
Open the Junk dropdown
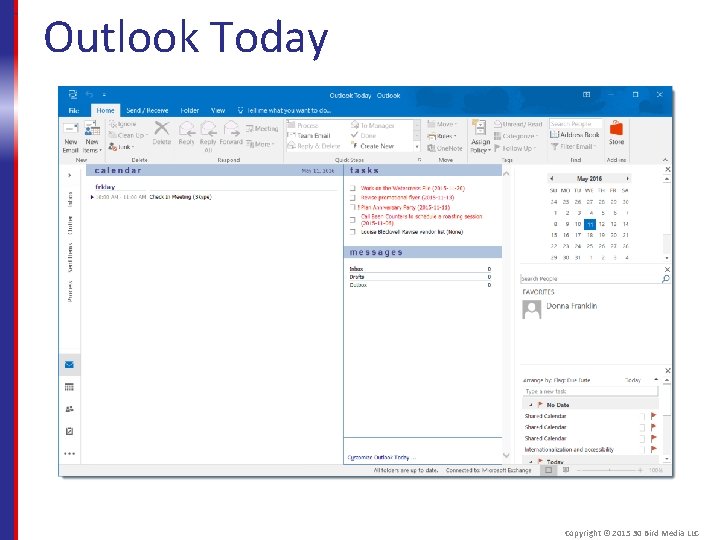(121, 147)
